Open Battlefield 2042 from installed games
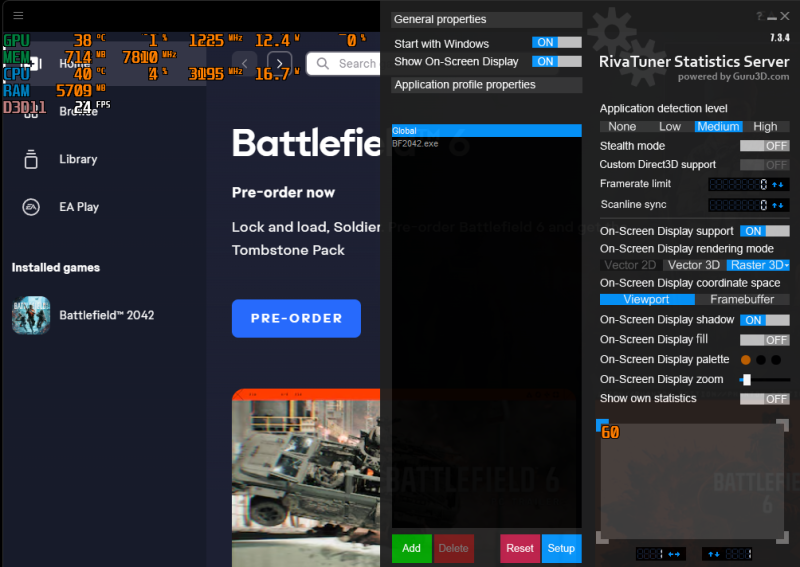Image resolution: width=800 pixels, height=567 pixels. pos(107,315)
